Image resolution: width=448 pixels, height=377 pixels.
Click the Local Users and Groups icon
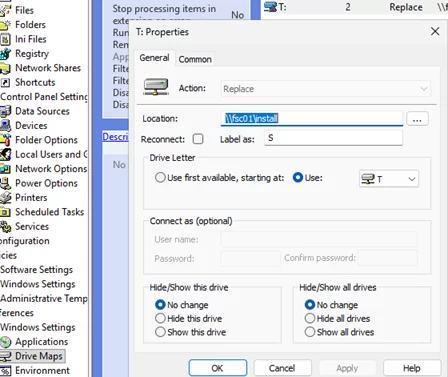[x=5, y=154]
